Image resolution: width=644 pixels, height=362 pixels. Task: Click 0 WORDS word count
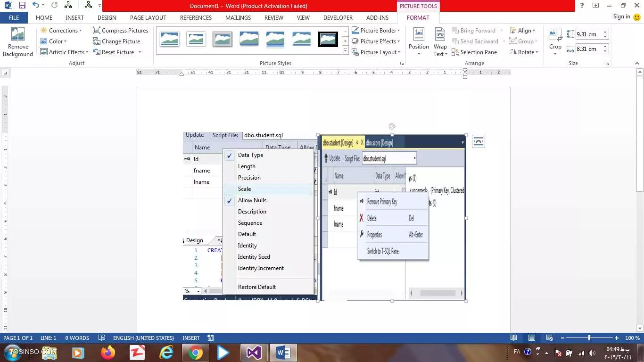77,338
